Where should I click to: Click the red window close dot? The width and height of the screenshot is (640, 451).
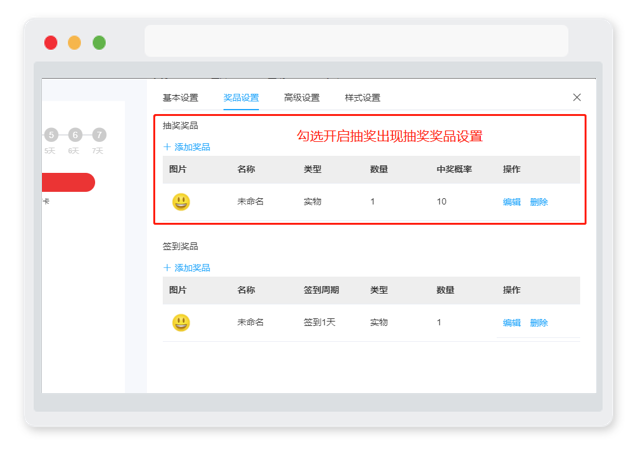tap(51, 42)
